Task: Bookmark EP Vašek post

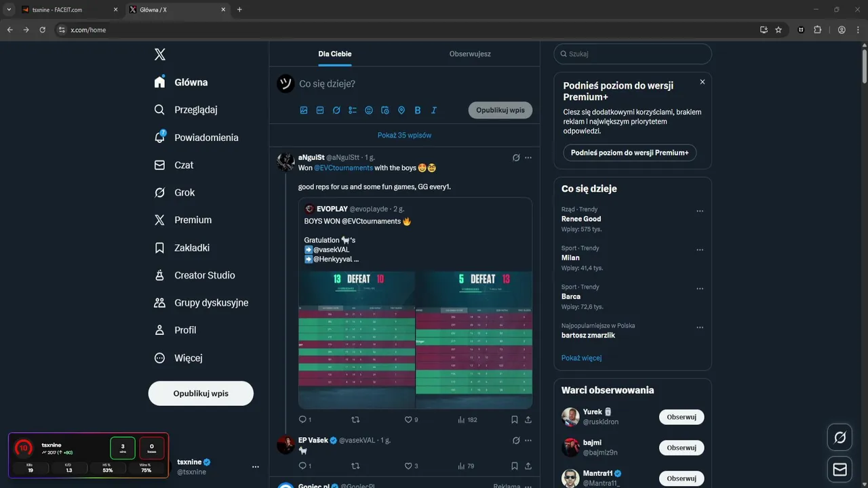Action: pyautogui.click(x=515, y=466)
